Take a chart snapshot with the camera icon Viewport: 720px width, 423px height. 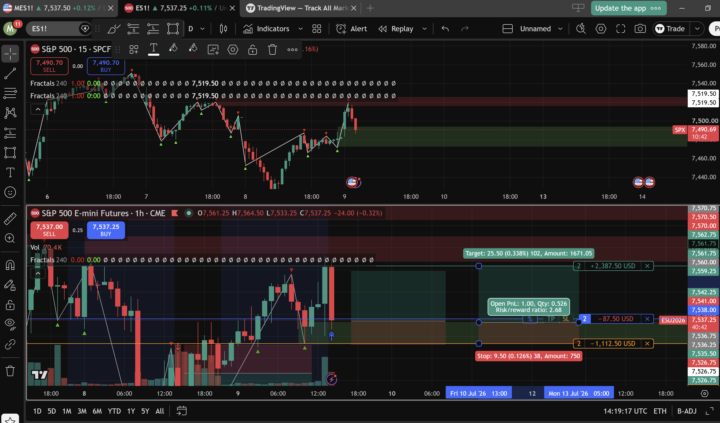[x=640, y=28]
